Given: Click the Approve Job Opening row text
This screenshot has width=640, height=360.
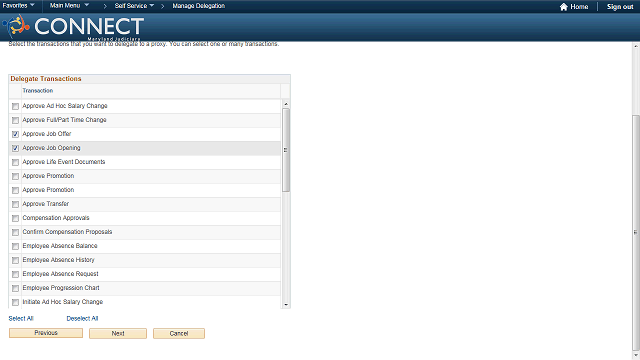Looking at the screenshot, I should click(x=51, y=148).
